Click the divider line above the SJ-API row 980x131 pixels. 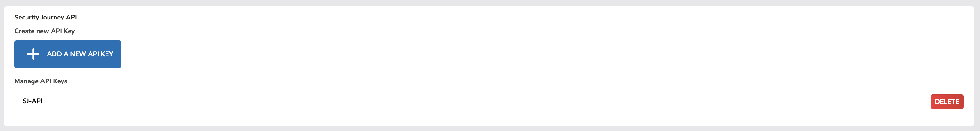point(489,90)
